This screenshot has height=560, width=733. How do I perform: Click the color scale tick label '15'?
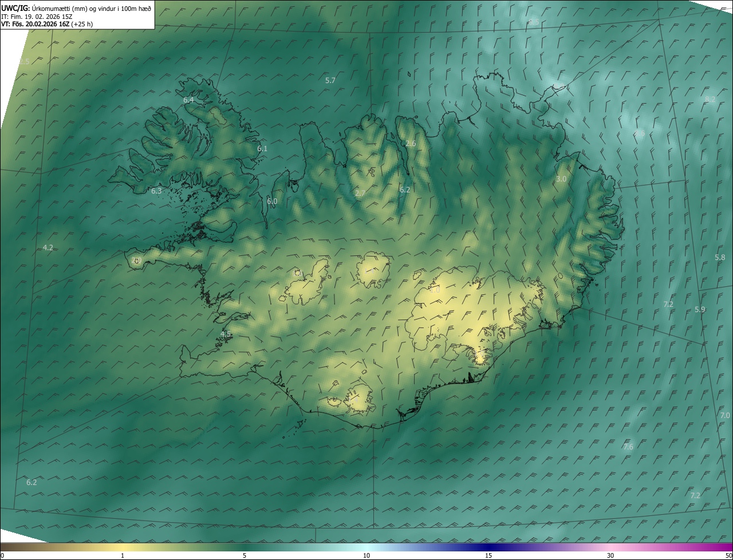click(x=488, y=556)
